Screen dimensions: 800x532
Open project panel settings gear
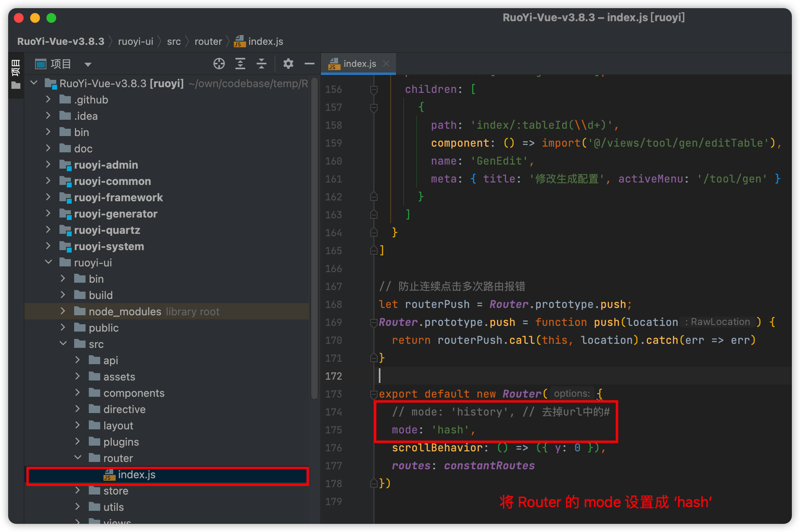(x=288, y=64)
